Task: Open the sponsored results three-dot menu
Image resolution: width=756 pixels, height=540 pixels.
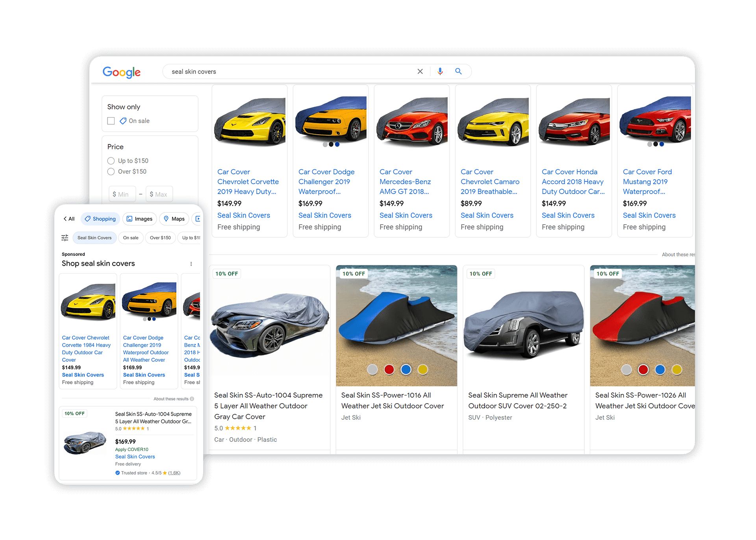Action: 191,264
